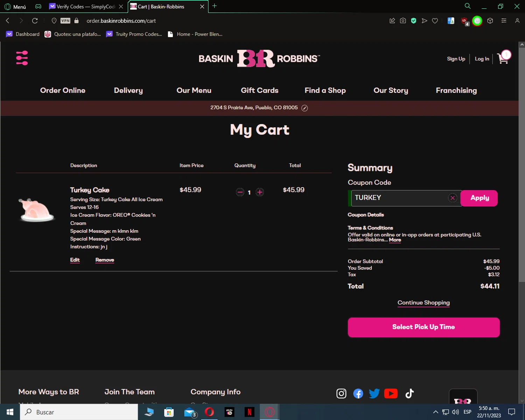Add page to bookmarks heart icon
Viewport: 525px width, 420px height.
coord(435,21)
